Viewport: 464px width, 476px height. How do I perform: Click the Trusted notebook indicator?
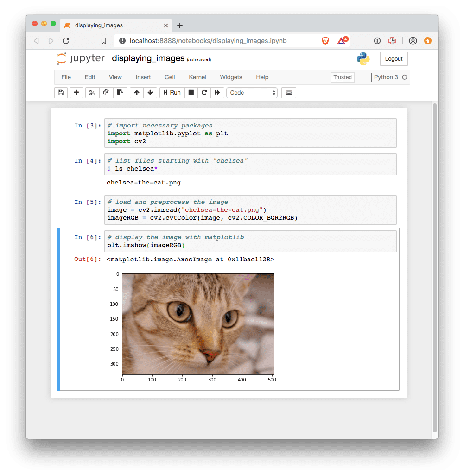click(x=342, y=77)
